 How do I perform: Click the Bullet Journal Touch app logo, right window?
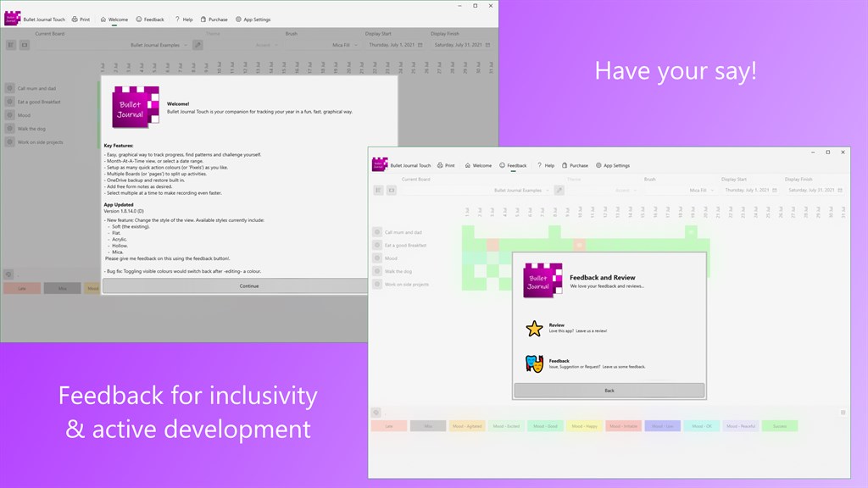[380, 164]
